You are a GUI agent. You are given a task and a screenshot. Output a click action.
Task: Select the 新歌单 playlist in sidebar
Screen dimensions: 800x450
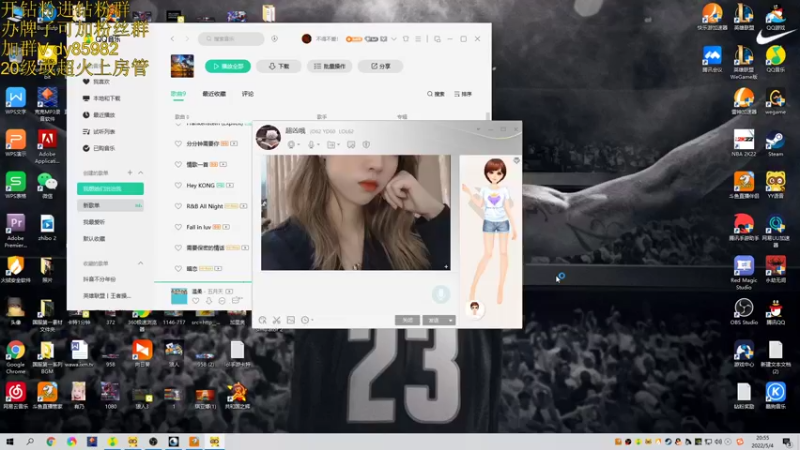pyautogui.click(x=110, y=205)
